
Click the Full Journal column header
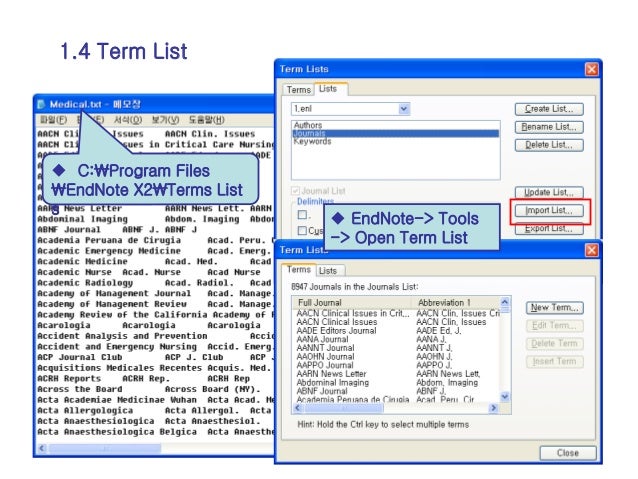[x=352, y=302]
